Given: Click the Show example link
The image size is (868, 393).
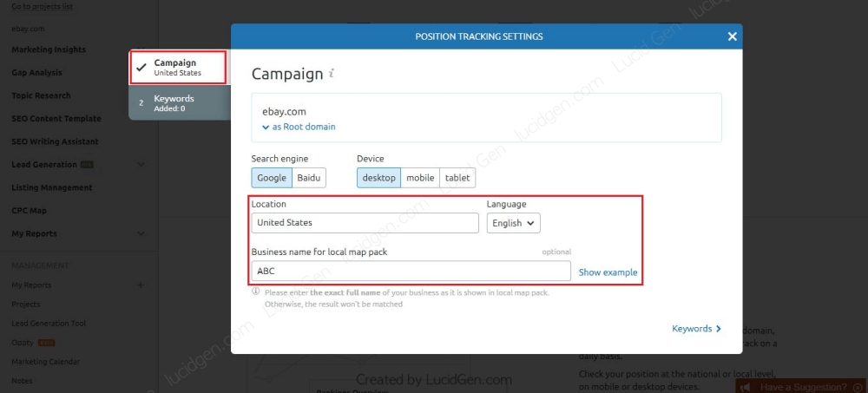Looking at the screenshot, I should tap(608, 272).
